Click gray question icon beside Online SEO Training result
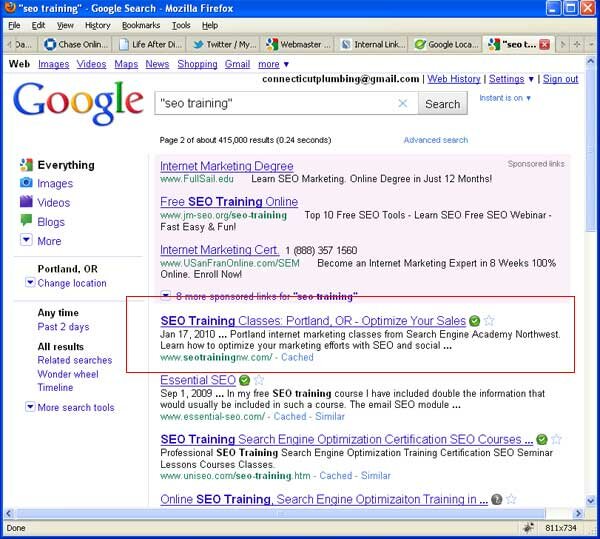 pos(496,499)
